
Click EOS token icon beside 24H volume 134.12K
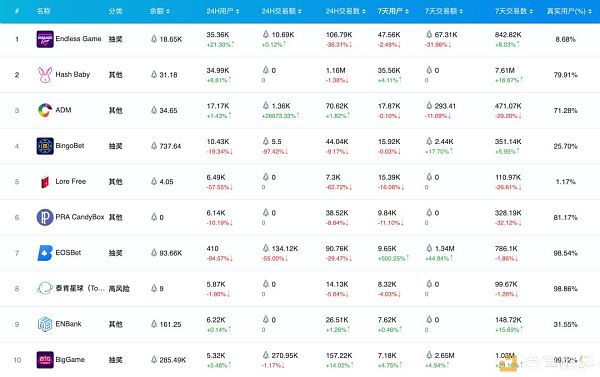(266, 248)
